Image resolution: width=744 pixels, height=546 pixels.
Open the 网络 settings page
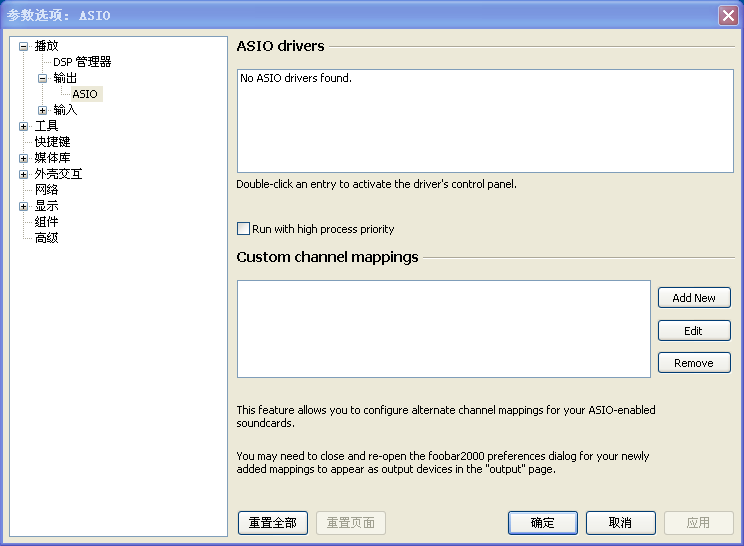pyautogui.click(x=46, y=190)
